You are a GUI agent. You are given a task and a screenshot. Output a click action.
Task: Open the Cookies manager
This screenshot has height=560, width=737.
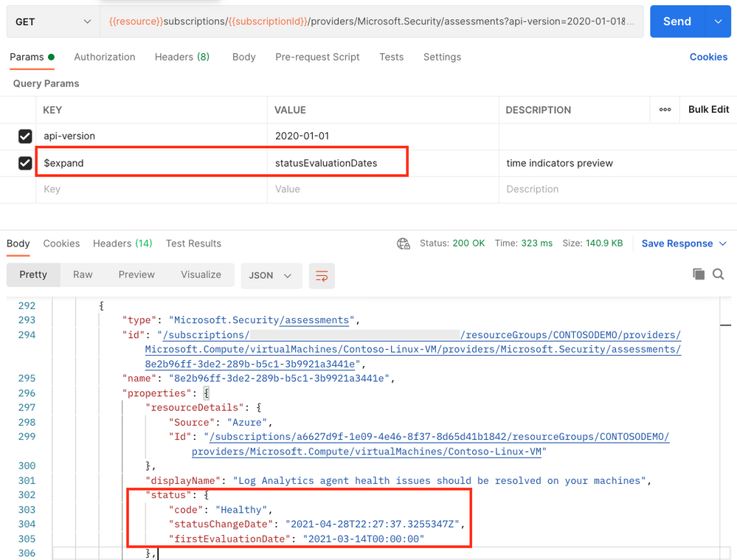(707, 57)
